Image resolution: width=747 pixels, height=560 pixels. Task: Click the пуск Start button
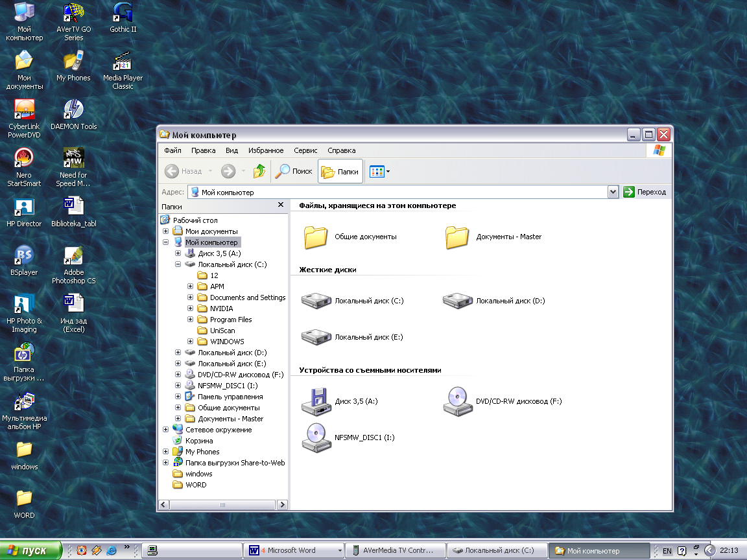31,550
